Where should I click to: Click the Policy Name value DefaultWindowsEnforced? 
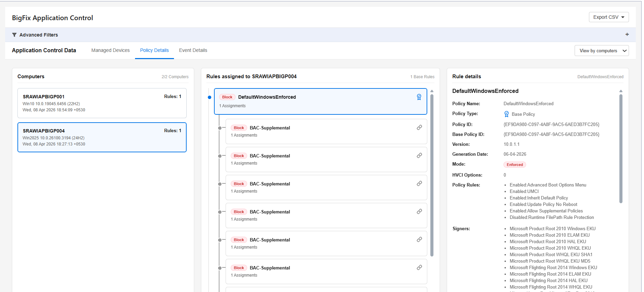[528, 104]
